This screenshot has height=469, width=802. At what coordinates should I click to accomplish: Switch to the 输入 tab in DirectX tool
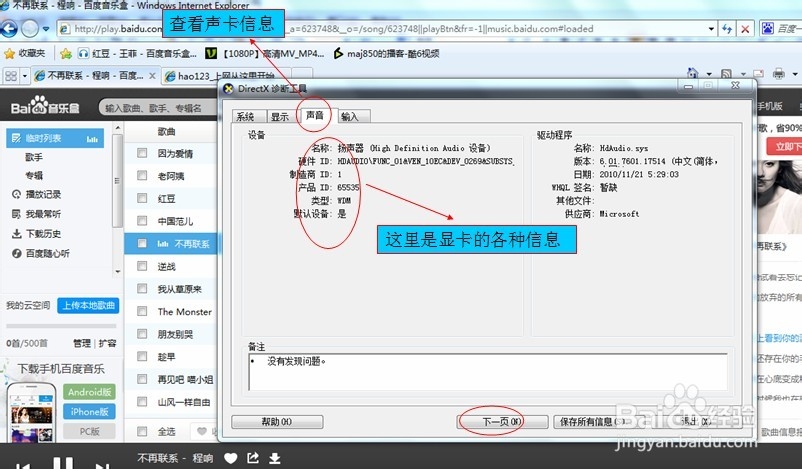(x=353, y=116)
